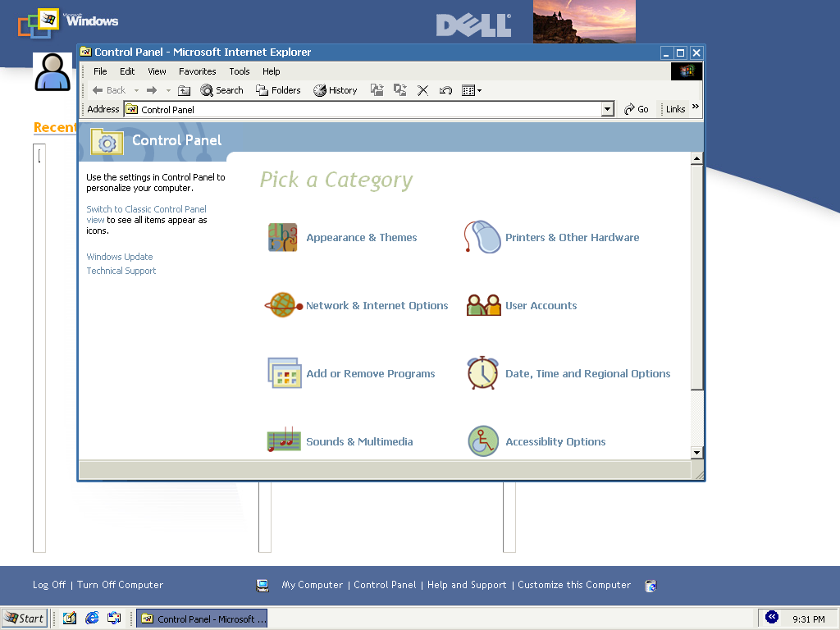
Task: Open the User Accounts link
Action: click(x=541, y=305)
